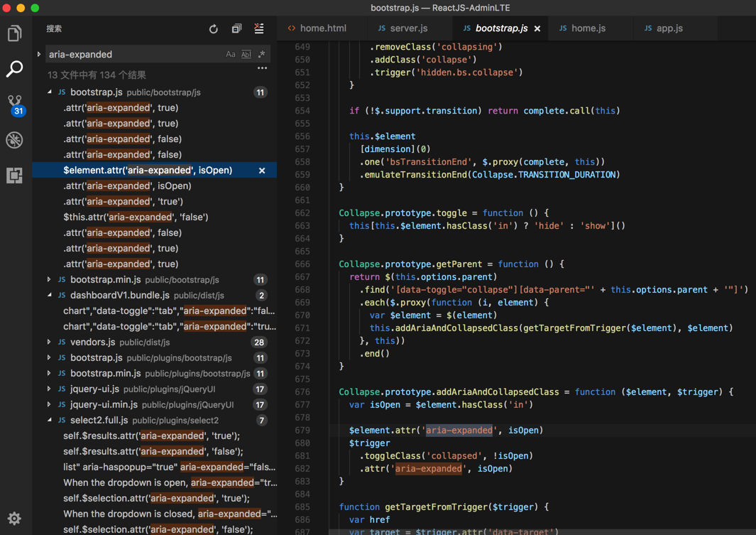The image size is (756, 535).
Task: Toggle Match Whole Word option
Action: 246,55
